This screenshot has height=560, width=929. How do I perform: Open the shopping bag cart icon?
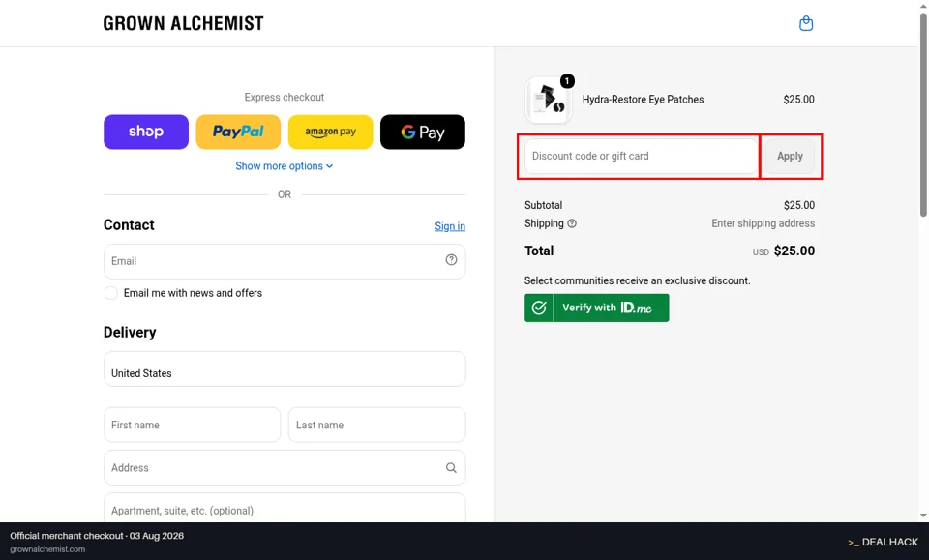[x=806, y=23]
